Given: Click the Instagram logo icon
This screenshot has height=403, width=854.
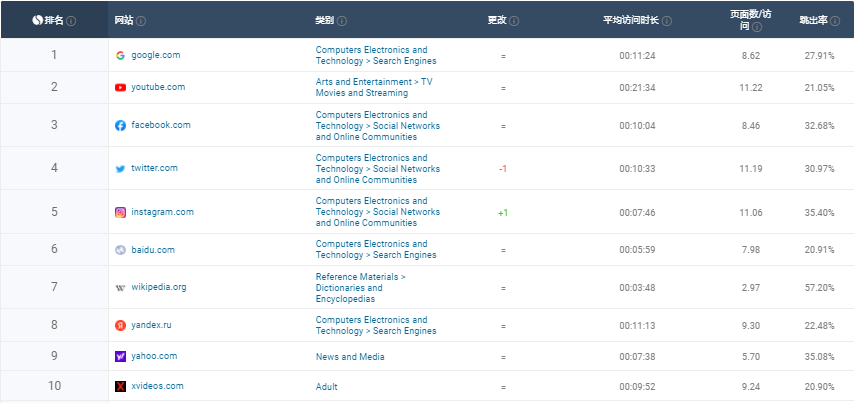Looking at the screenshot, I should pyautogui.click(x=120, y=212).
